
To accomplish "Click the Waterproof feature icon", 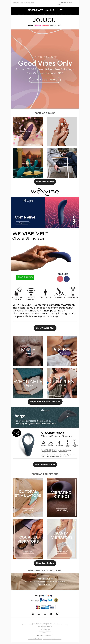I will (x=60, y=291).
